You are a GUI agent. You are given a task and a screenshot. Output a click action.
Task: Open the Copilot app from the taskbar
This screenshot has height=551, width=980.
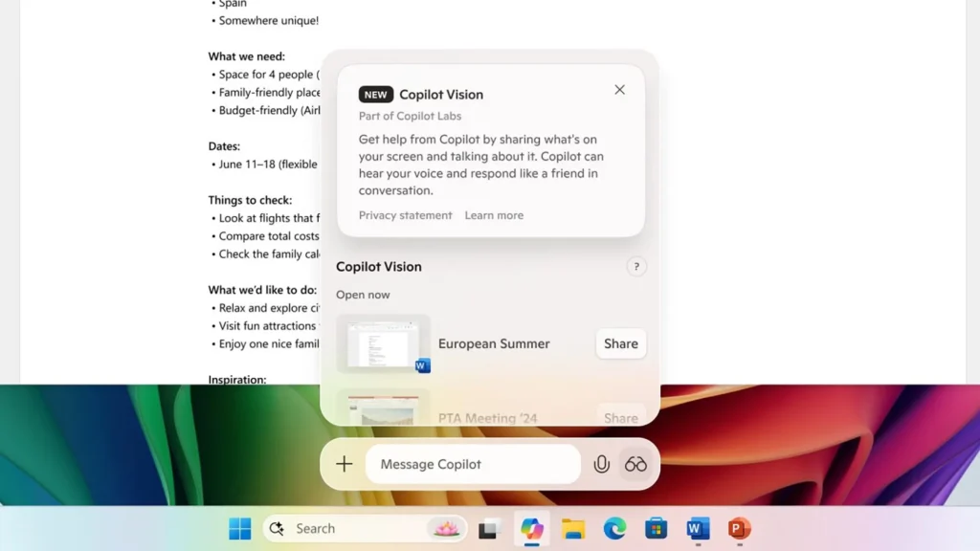click(532, 528)
